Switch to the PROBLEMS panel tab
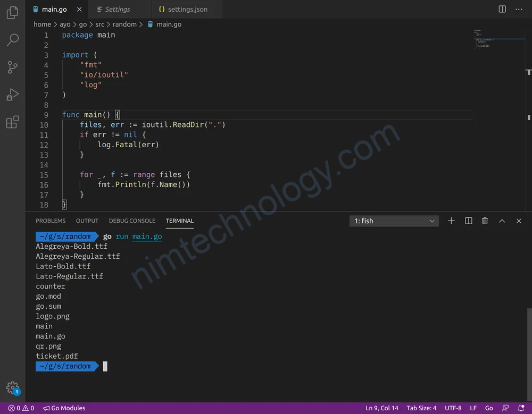Screen dimensions: 532x414 click(x=51, y=221)
